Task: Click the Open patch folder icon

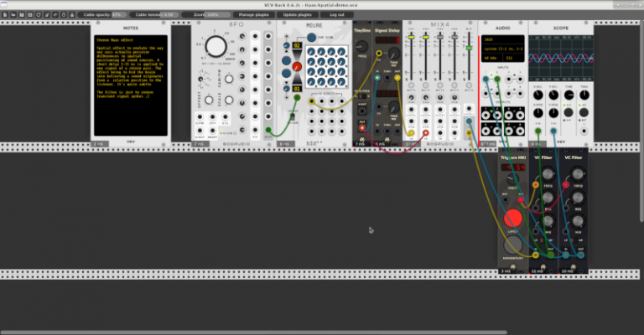Action: tap(13, 15)
